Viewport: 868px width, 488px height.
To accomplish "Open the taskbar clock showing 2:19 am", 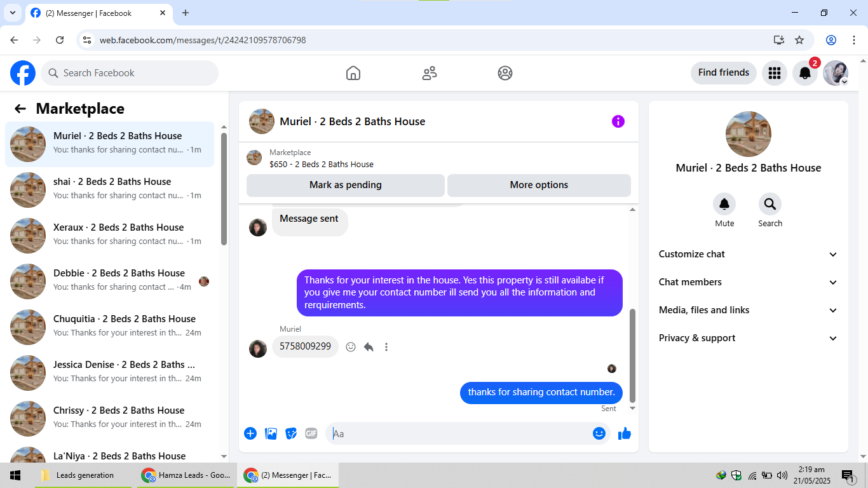I will 811,475.
